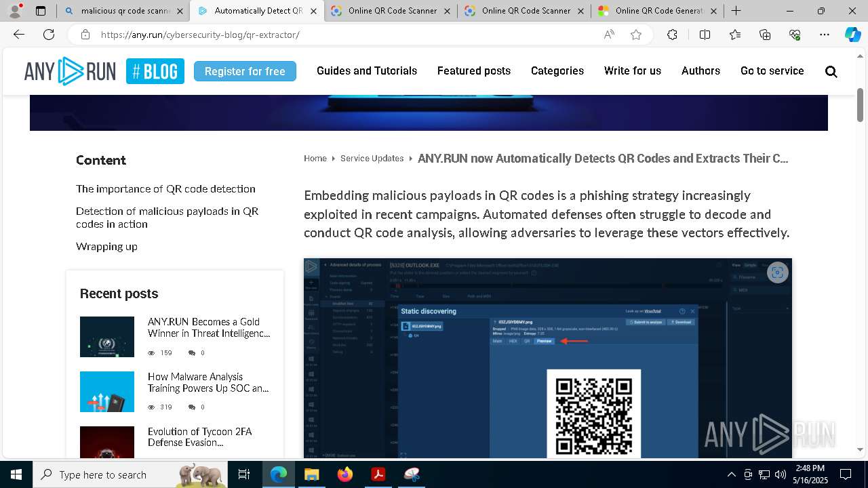Click the taskbar search box
The image size is (868, 488).
pyautogui.click(x=132, y=474)
